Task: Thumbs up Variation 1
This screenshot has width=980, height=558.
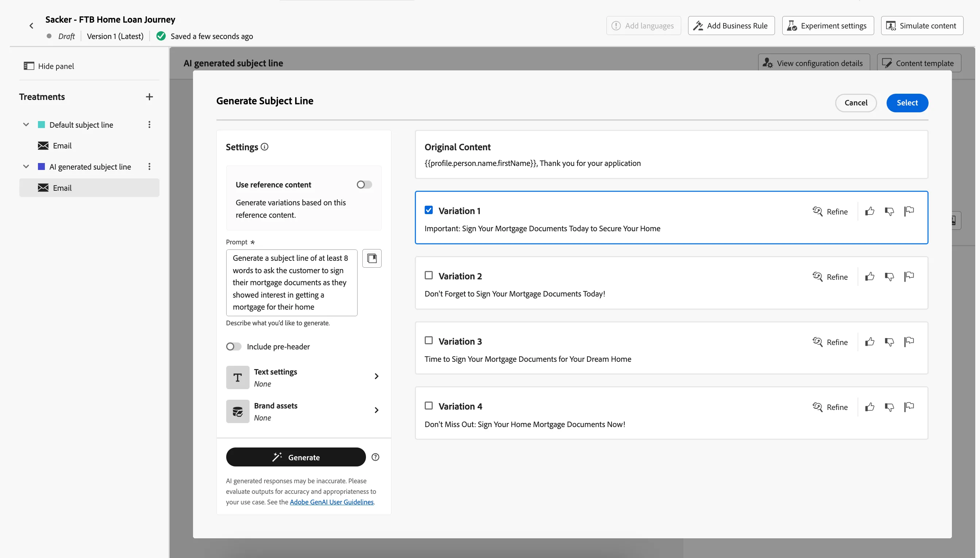Action: coord(869,211)
